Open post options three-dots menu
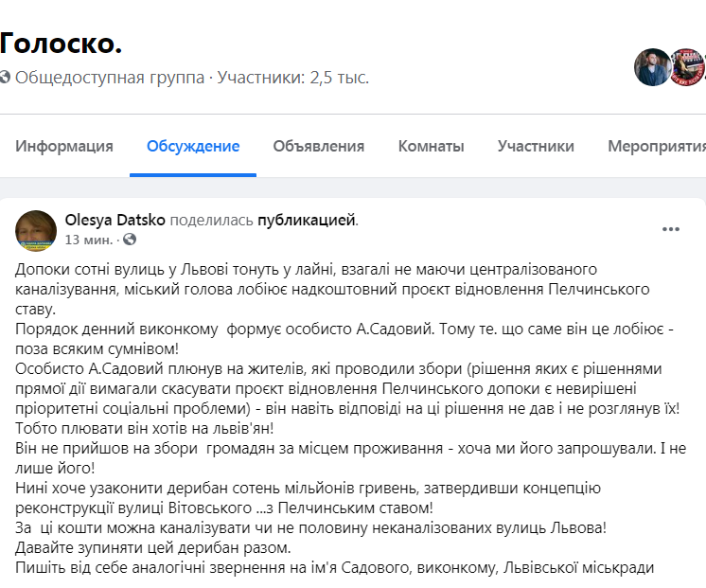The height and width of the screenshot is (588, 706). point(671,229)
